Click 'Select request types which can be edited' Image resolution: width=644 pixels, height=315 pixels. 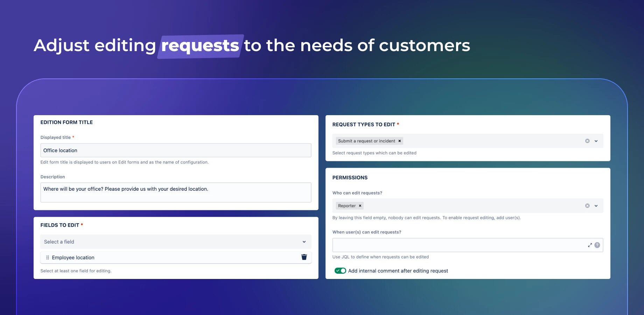[x=374, y=153]
